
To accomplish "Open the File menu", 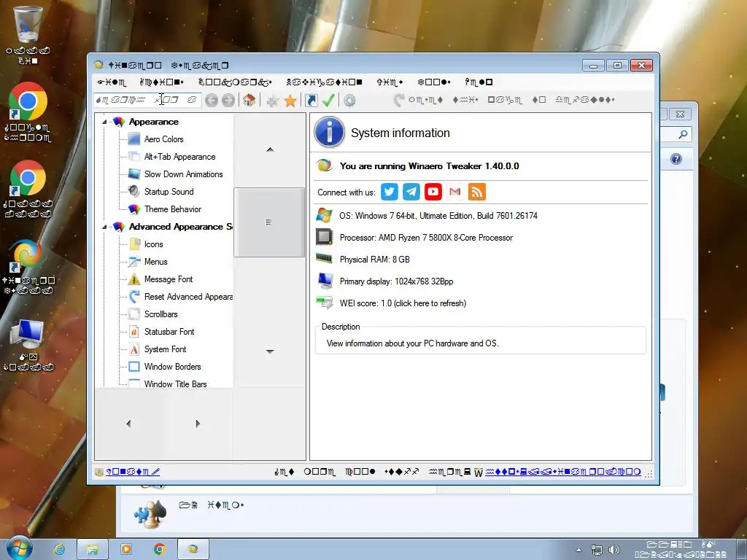I will (x=112, y=82).
